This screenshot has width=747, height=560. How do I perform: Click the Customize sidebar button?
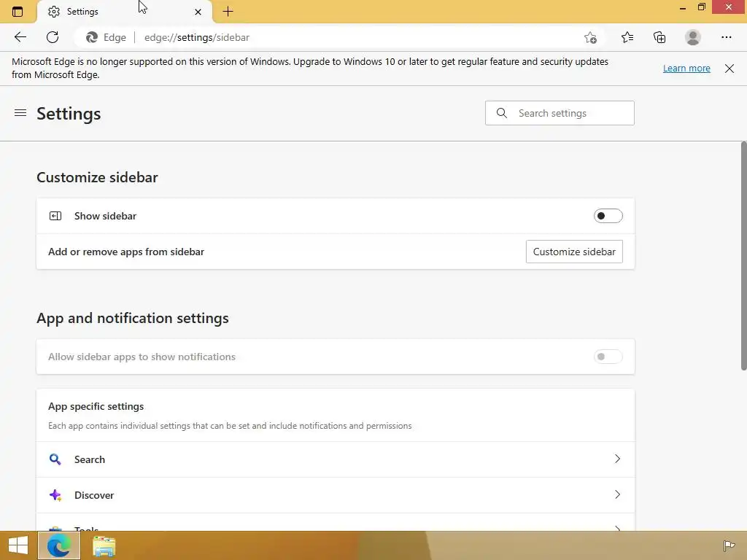[x=574, y=252]
